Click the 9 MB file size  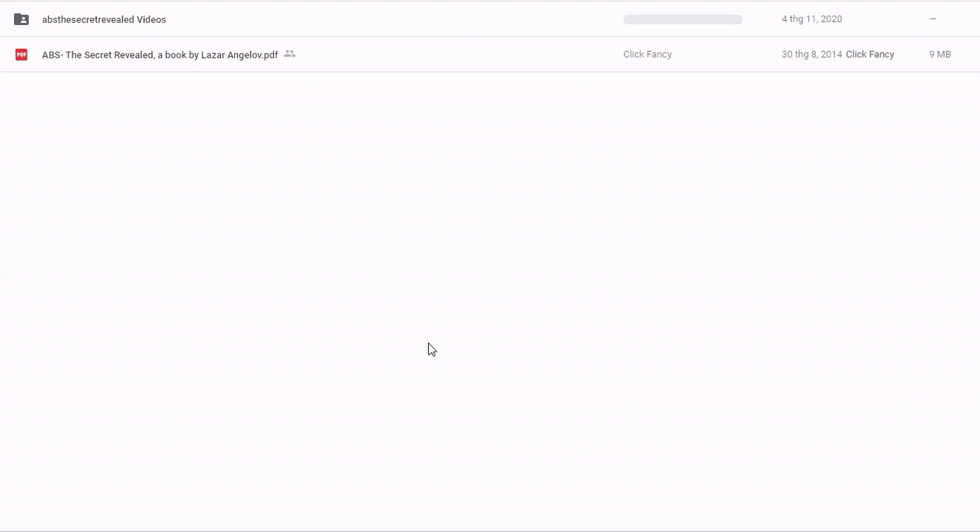point(940,54)
